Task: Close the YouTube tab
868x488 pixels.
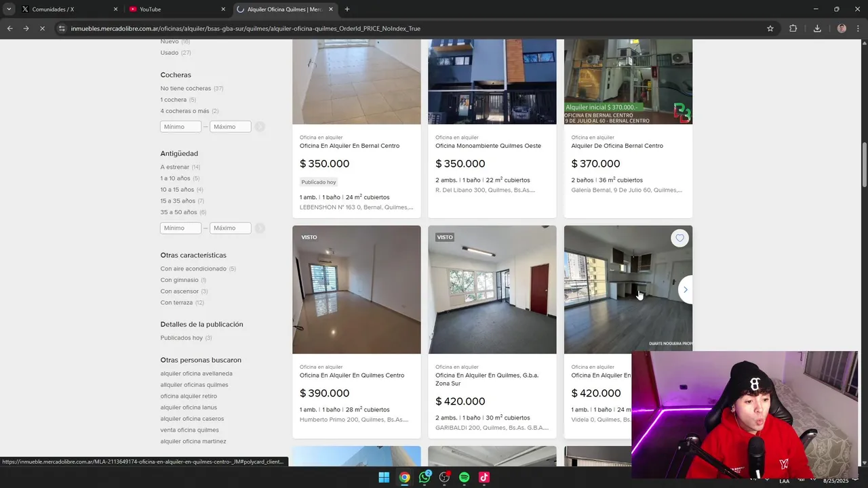Action: pyautogui.click(x=223, y=9)
